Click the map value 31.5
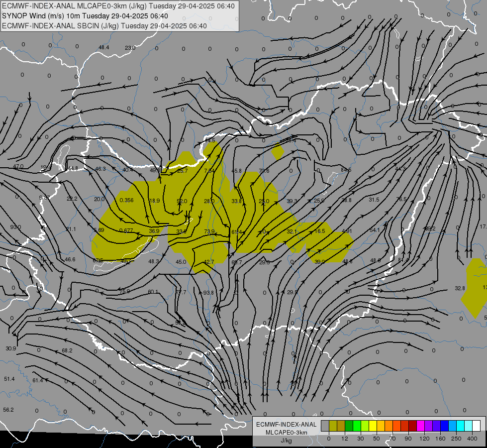The image size is (487, 448). click(374, 200)
